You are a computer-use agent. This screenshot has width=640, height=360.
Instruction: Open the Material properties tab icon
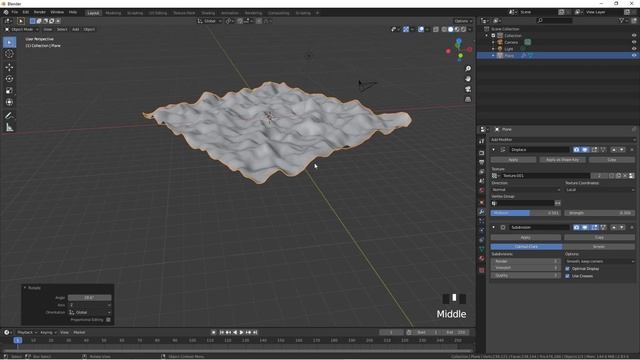coord(482,258)
